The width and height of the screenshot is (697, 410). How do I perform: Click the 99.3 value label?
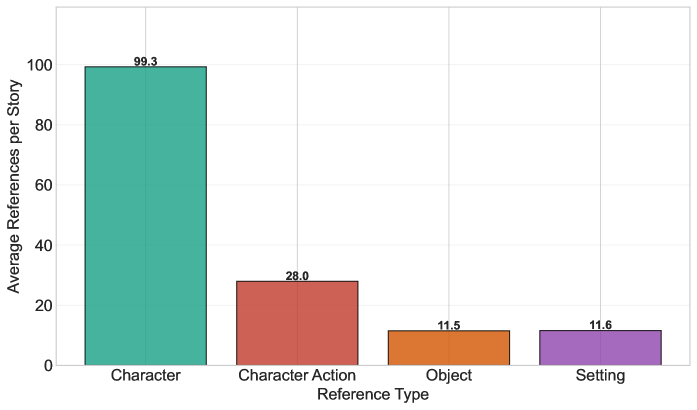tap(145, 62)
